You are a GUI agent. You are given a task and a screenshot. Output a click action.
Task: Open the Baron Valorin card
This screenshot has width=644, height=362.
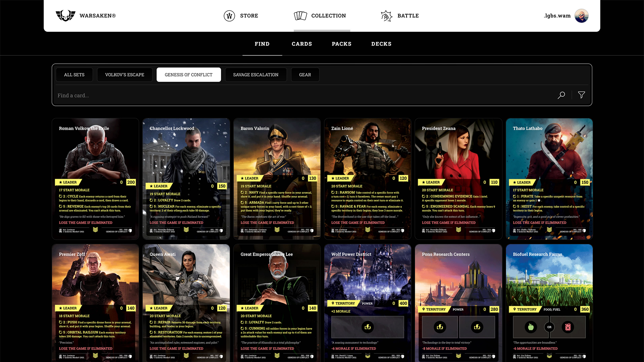pos(277,179)
